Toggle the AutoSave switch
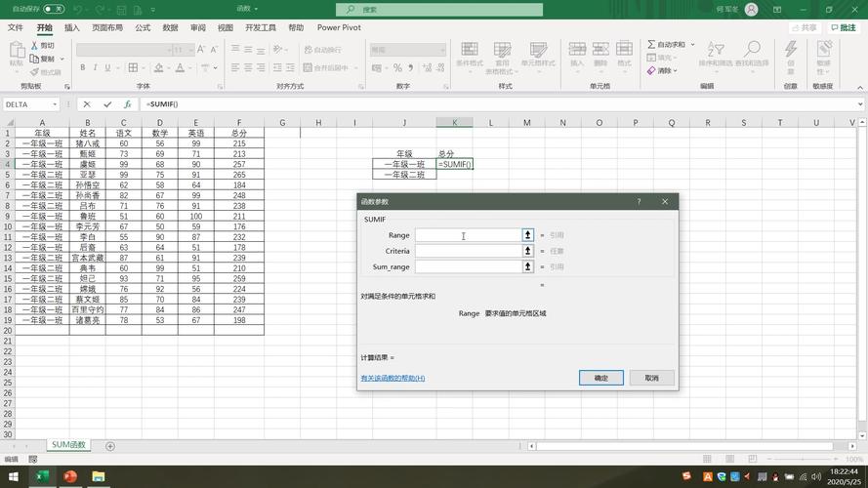 click(x=53, y=9)
